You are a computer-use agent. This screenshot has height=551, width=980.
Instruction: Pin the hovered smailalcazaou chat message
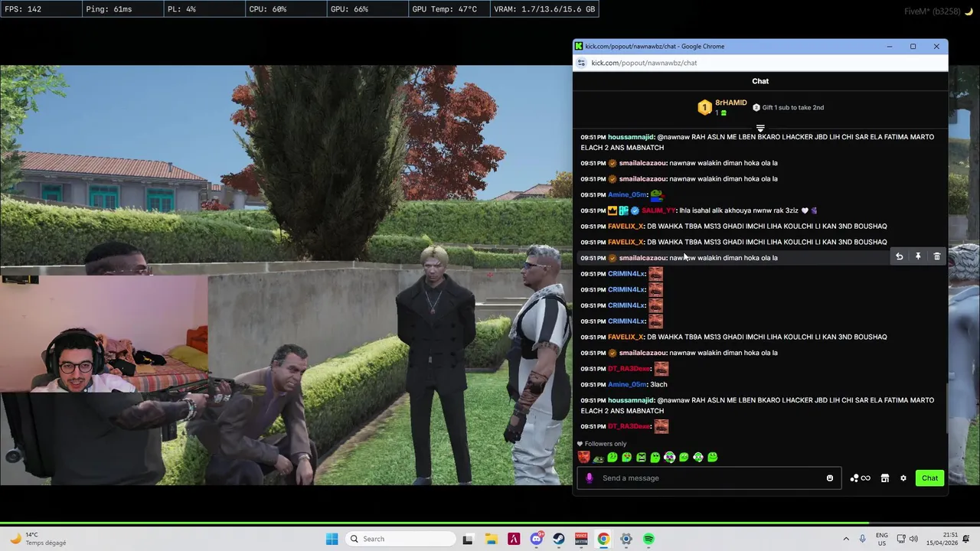click(x=918, y=257)
